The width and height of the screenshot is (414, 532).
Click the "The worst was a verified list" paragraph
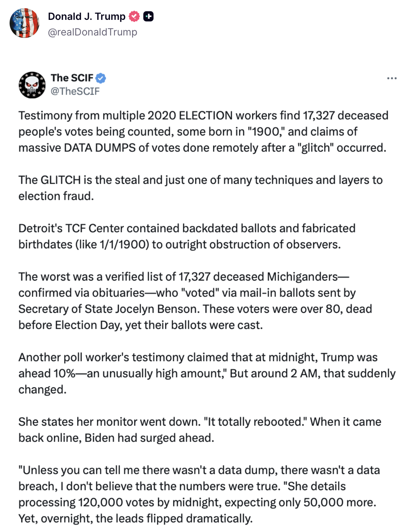pyautogui.click(x=195, y=301)
